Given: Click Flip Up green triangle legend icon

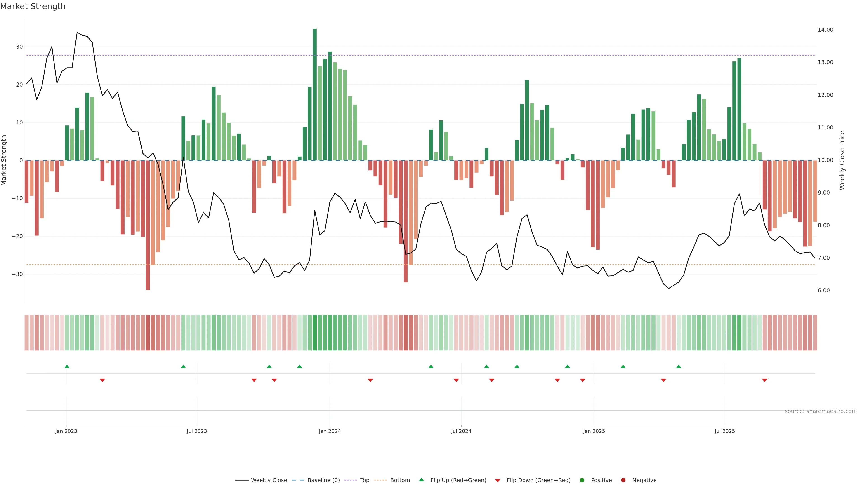Looking at the screenshot, I should click(x=421, y=480).
